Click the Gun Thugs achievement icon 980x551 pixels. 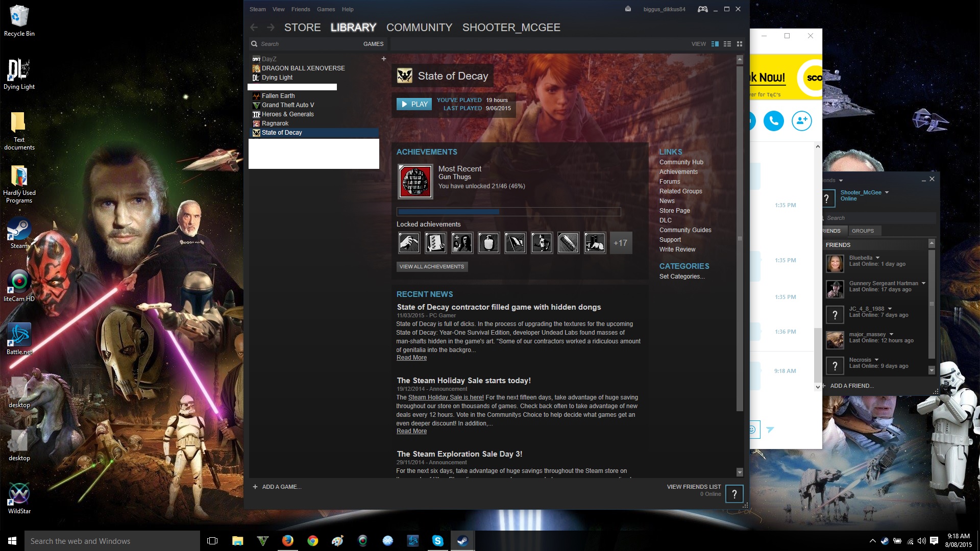tap(415, 182)
